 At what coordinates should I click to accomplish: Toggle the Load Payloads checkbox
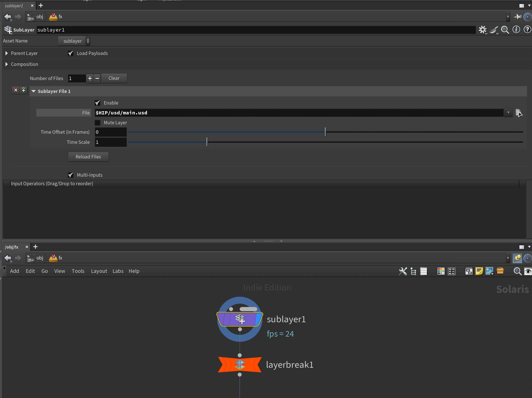(71, 53)
